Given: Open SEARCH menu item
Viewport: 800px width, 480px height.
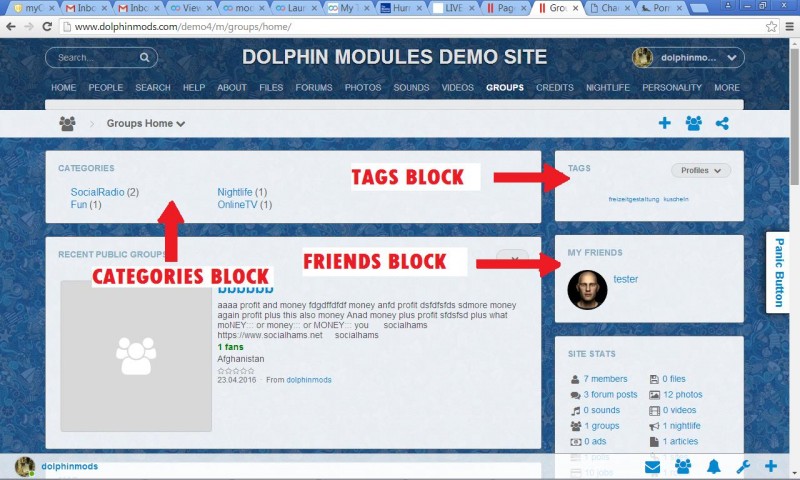Looking at the screenshot, I should [153, 88].
